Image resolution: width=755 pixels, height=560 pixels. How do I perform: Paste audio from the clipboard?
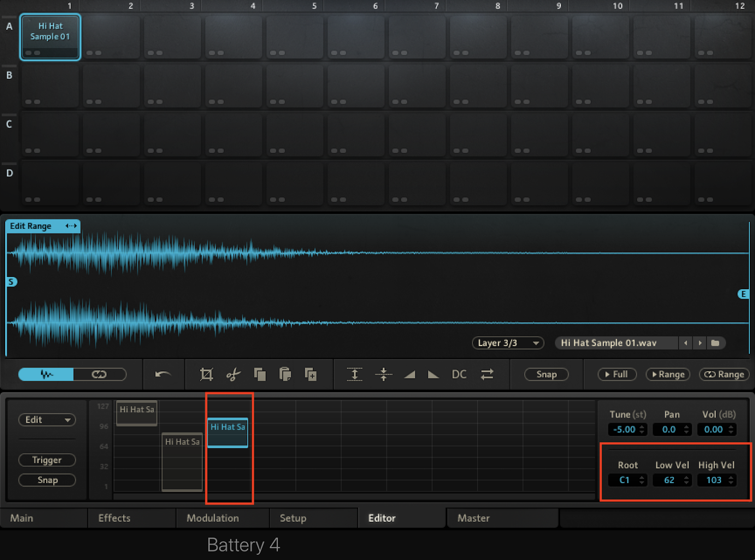click(x=285, y=375)
